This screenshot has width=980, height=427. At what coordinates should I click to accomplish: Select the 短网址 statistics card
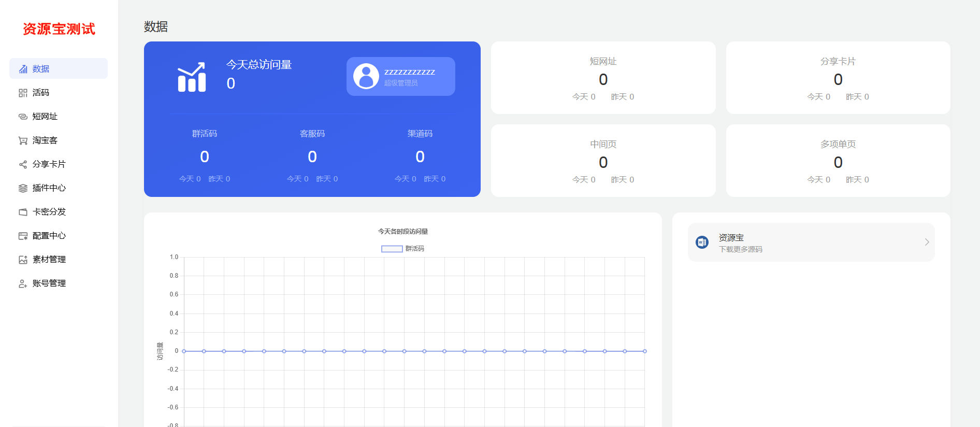pos(603,78)
